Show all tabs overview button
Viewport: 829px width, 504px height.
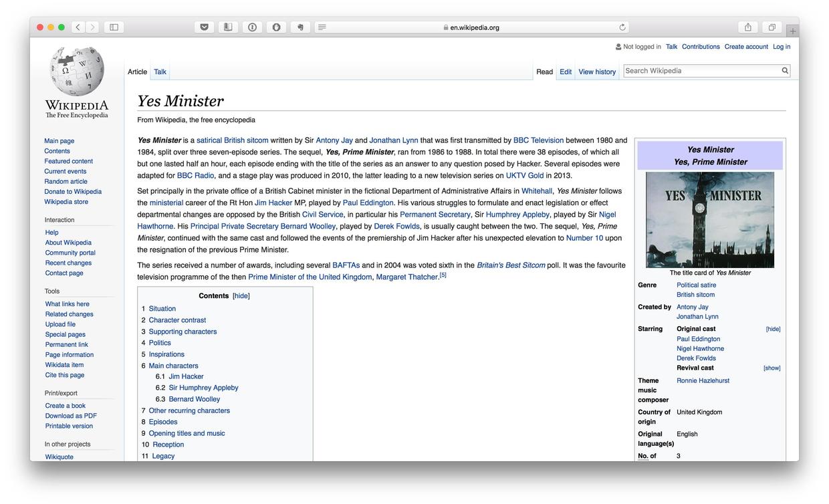pos(772,27)
